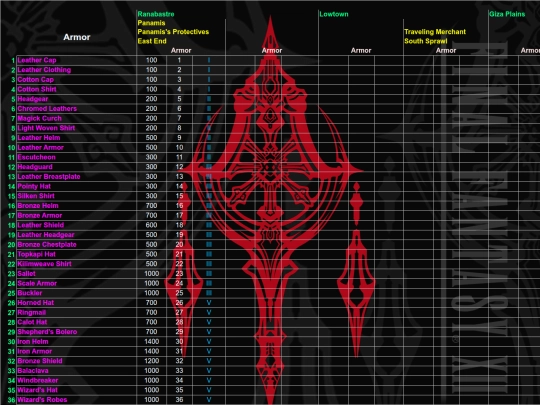This screenshot has width=540, height=405.
Task: Select the Silken Shirt cell
Action: tap(36, 196)
